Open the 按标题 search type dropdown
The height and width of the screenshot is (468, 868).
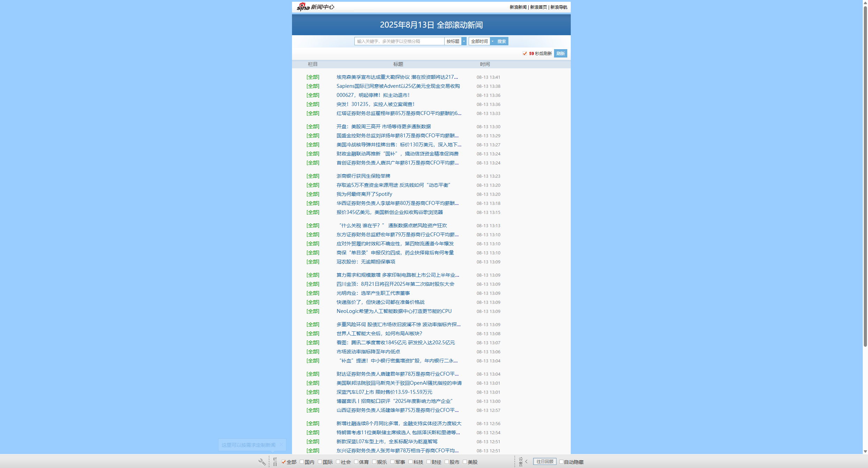[455, 41]
